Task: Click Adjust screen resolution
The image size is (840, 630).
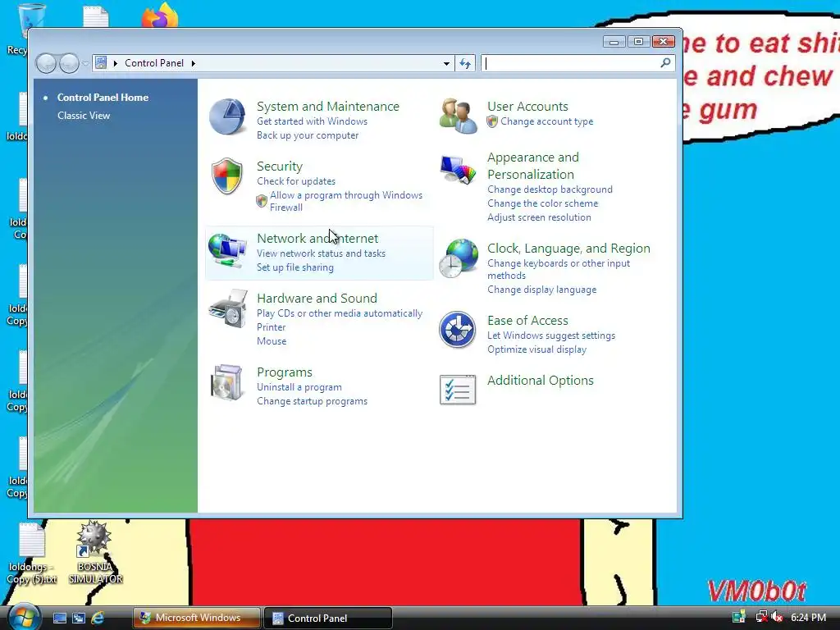Action: [x=539, y=217]
